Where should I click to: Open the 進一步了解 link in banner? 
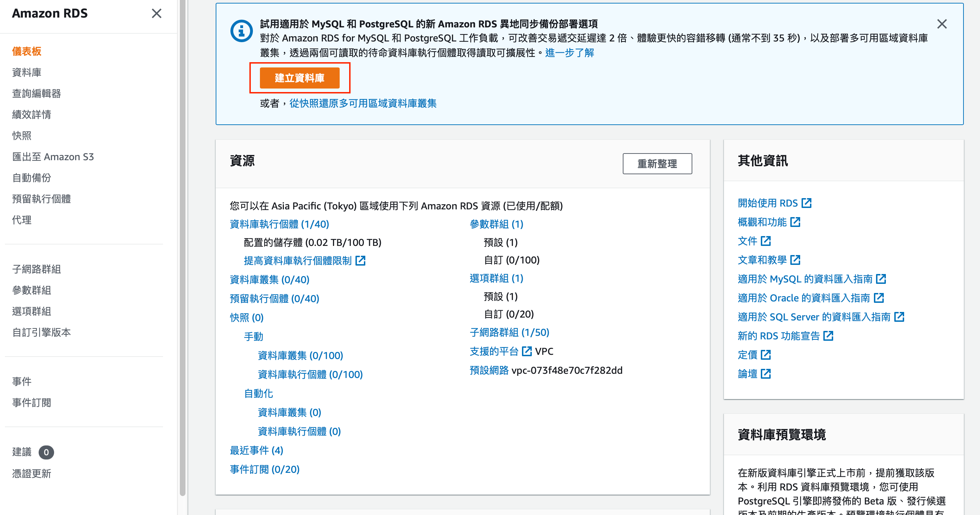pos(569,52)
